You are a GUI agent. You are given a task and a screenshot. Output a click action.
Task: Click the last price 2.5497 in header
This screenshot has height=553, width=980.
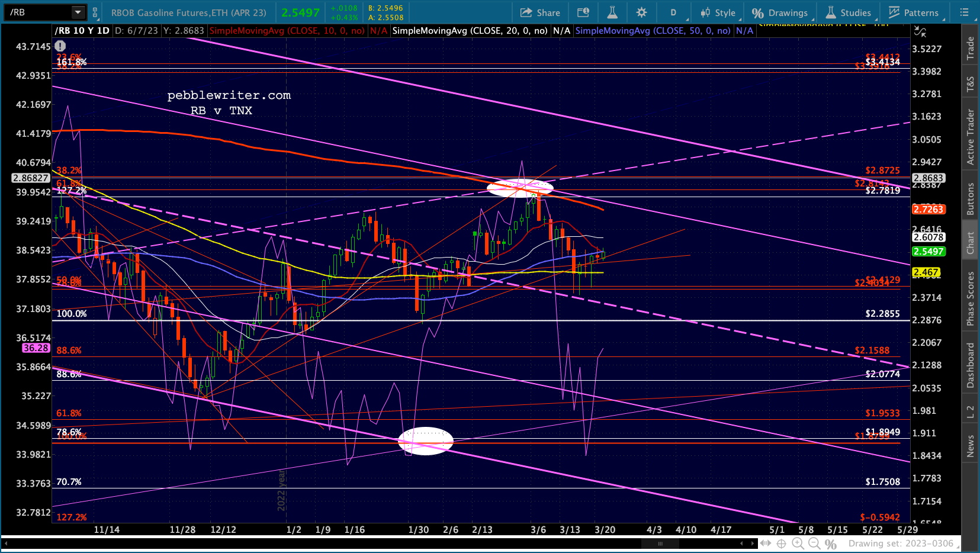[300, 12]
